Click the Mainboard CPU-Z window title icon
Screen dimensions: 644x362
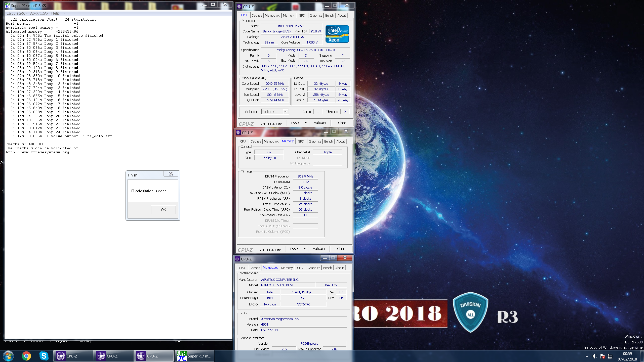pos(237,259)
